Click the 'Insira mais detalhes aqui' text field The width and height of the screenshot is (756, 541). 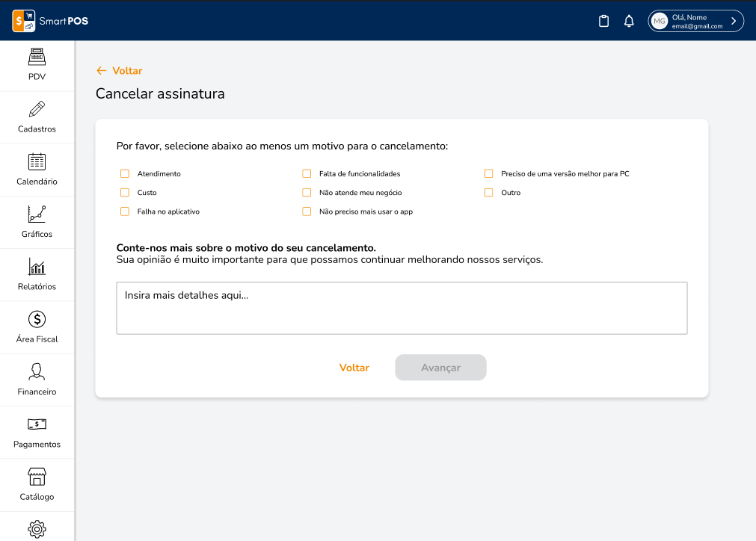click(x=402, y=308)
